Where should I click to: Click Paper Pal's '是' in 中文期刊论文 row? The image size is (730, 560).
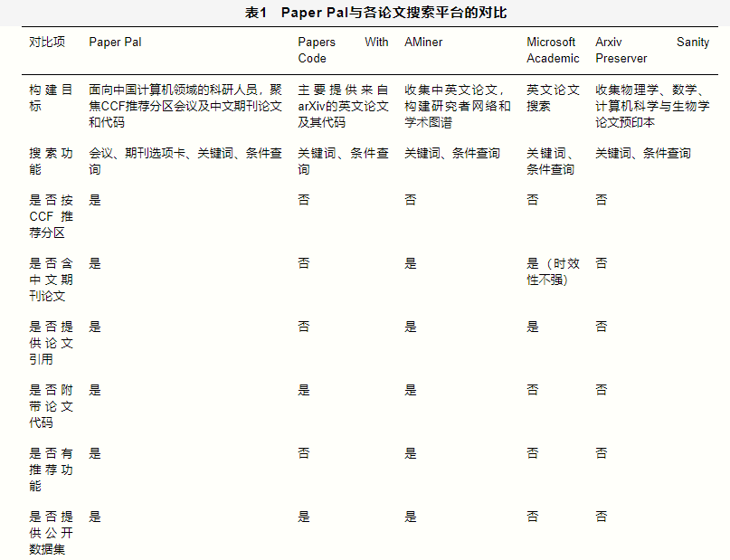[x=95, y=263]
